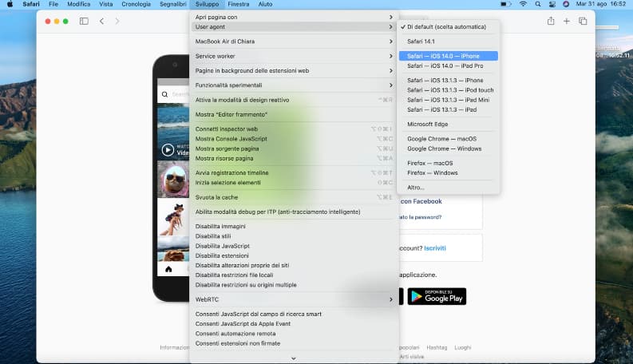Go forward with the forward arrow

tap(117, 21)
